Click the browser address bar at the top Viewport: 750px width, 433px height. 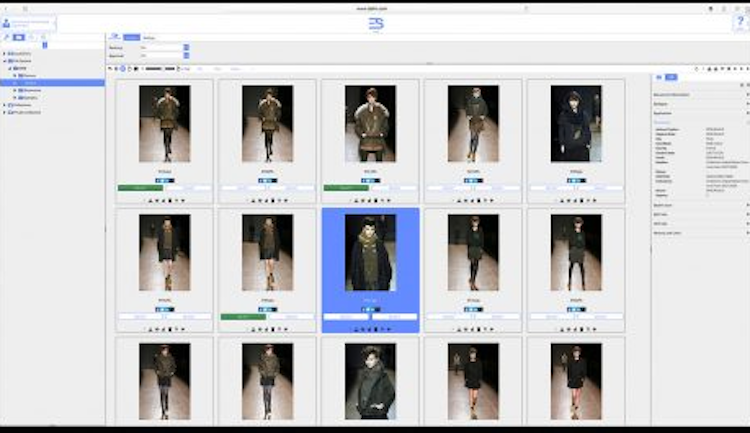(372, 9)
